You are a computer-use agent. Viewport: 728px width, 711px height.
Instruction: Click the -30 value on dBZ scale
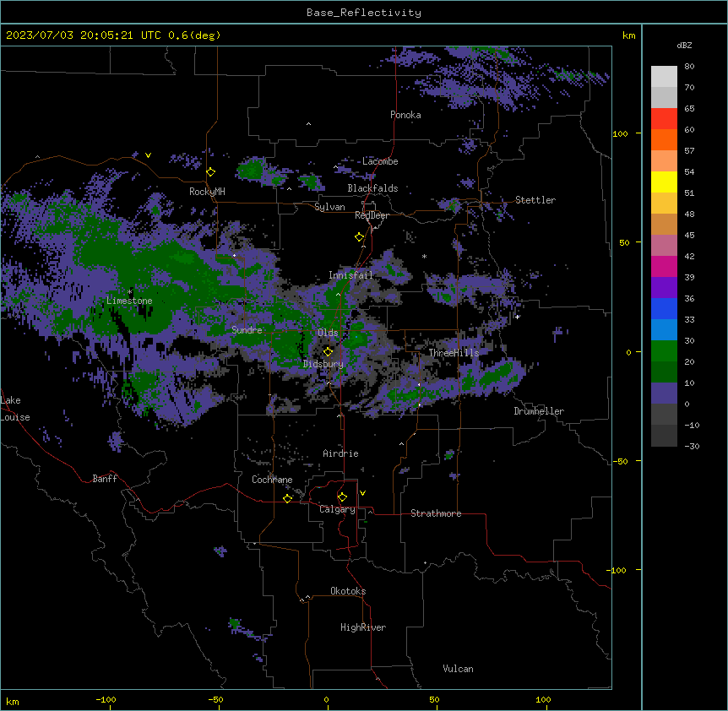click(x=692, y=446)
